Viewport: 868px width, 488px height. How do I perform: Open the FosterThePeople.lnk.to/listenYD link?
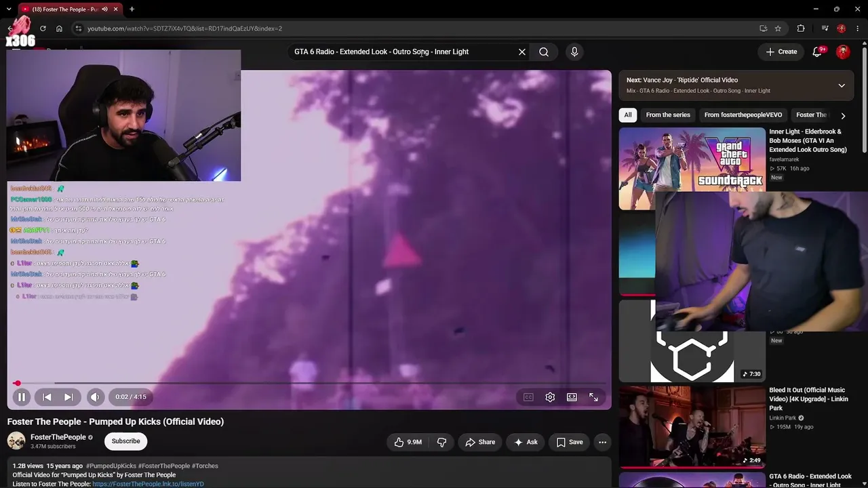[x=148, y=484]
